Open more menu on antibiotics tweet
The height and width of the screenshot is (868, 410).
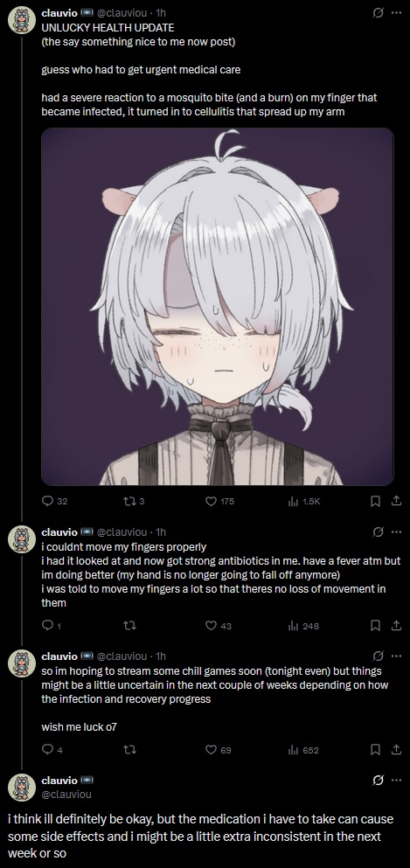396,532
